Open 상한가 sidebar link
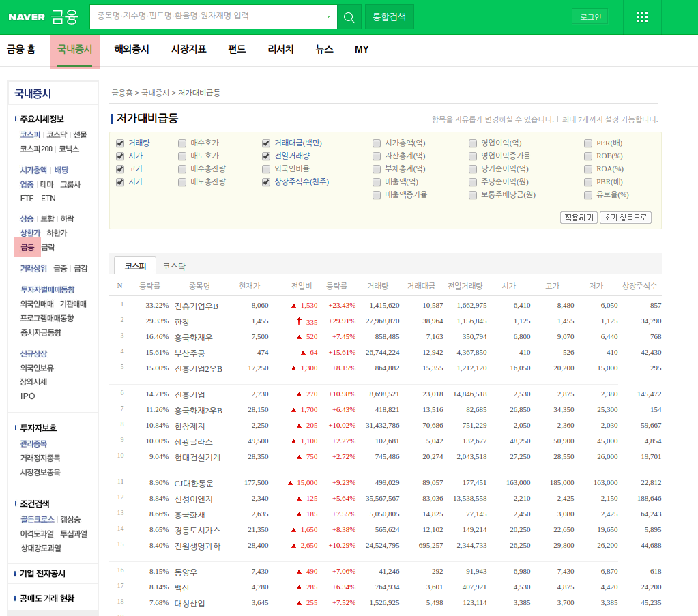Image resolution: width=698 pixels, height=616 pixels. (30, 233)
